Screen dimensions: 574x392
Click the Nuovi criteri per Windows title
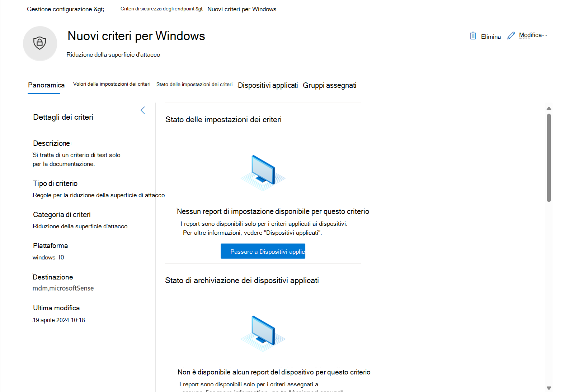(136, 36)
